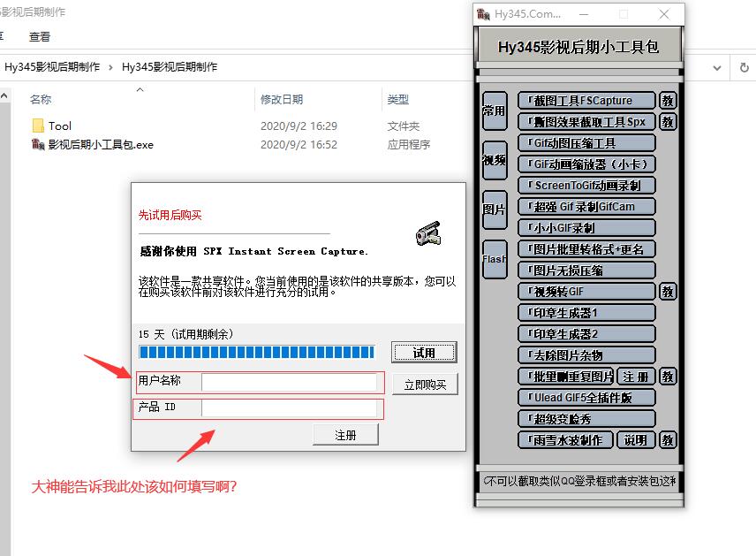The image size is (756, 556).
Task: Launch 截图效果截取工具Spx
Action: 586,122
